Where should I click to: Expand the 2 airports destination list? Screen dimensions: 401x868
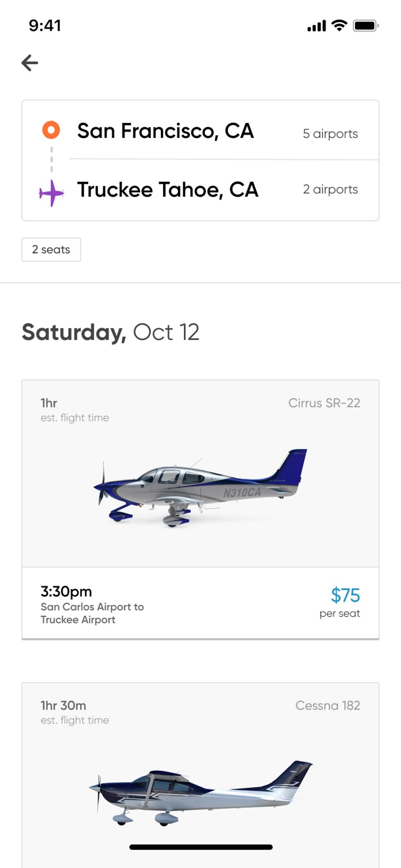pyautogui.click(x=330, y=189)
